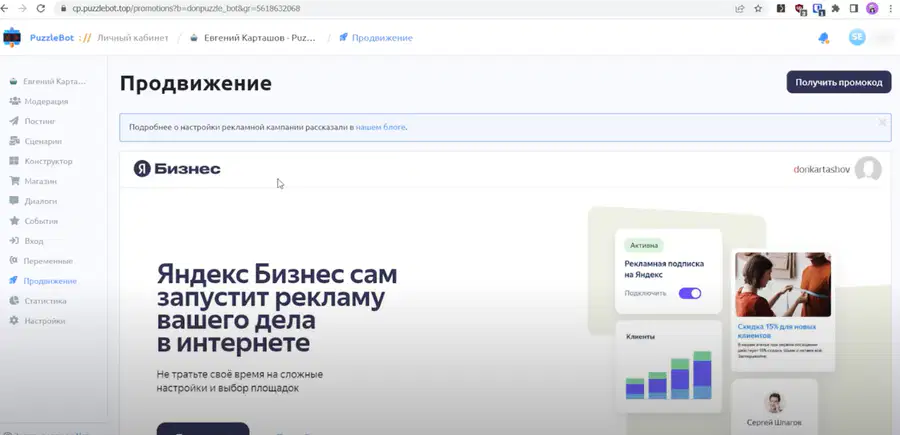This screenshot has width=900, height=435.
Task: Click the browser address bar URL
Action: click(x=186, y=9)
